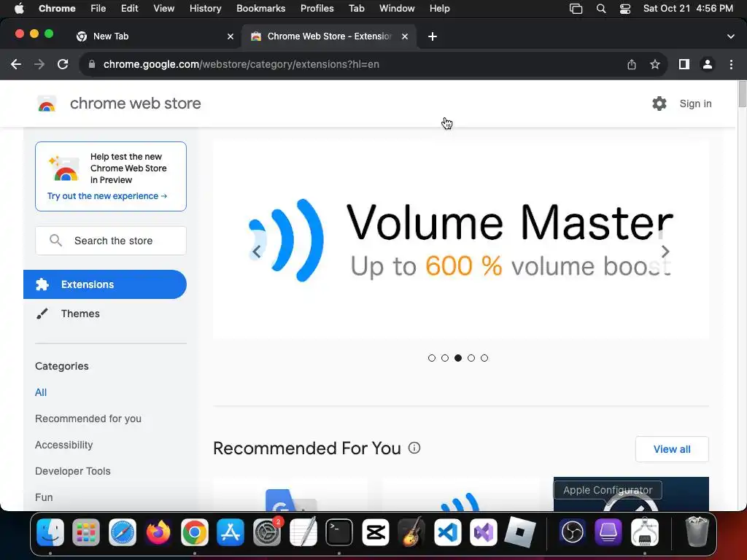Open a new tab with plus button

tap(433, 36)
